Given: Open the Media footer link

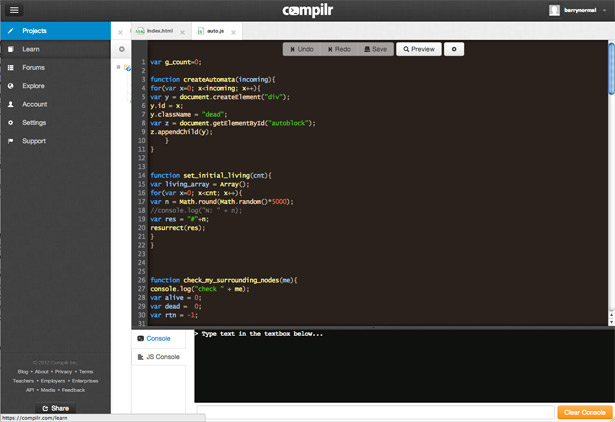Looking at the screenshot, I should click(x=48, y=390).
